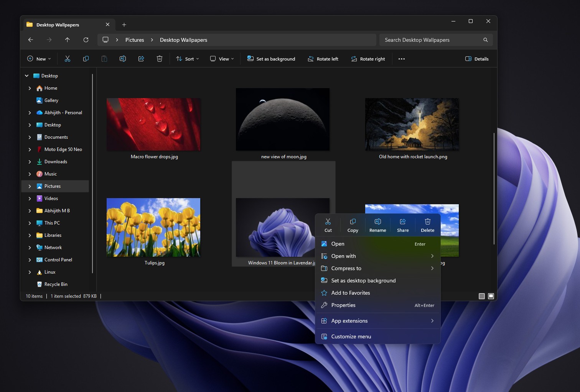Click the Copy icon in the toolbar
580x392 pixels.
[86, 59]
